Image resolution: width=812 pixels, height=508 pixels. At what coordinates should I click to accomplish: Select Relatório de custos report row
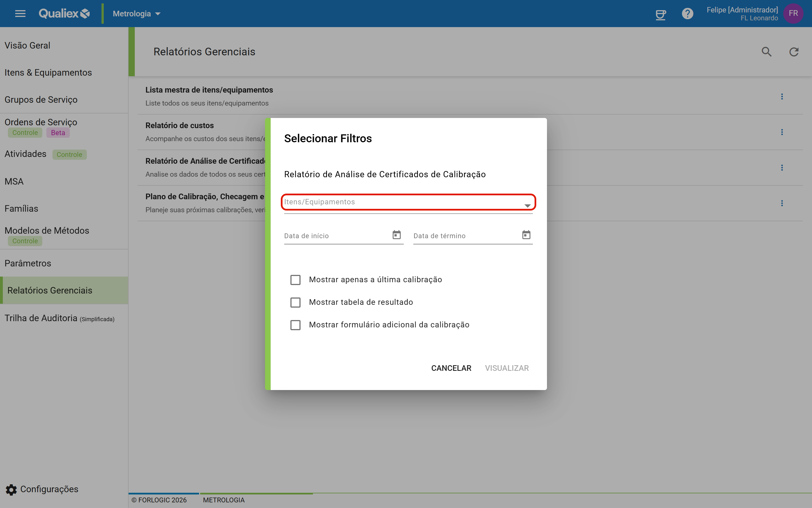(x=470, y=132)
